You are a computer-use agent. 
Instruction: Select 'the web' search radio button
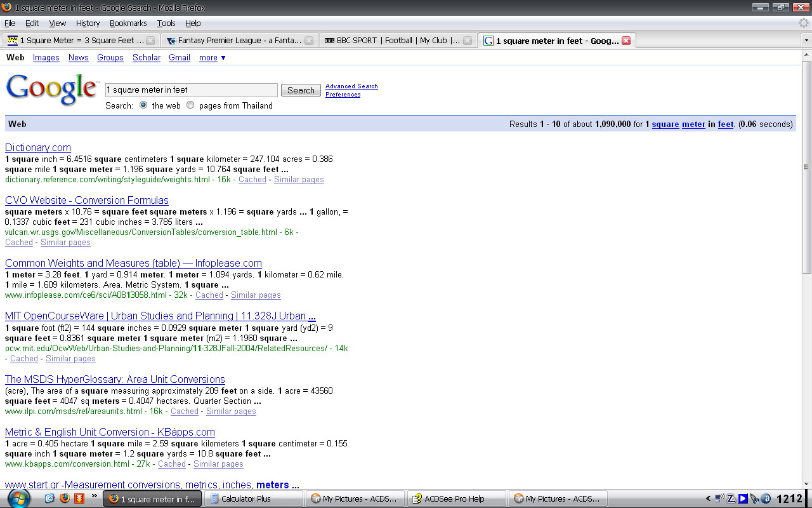click(143, 105)
